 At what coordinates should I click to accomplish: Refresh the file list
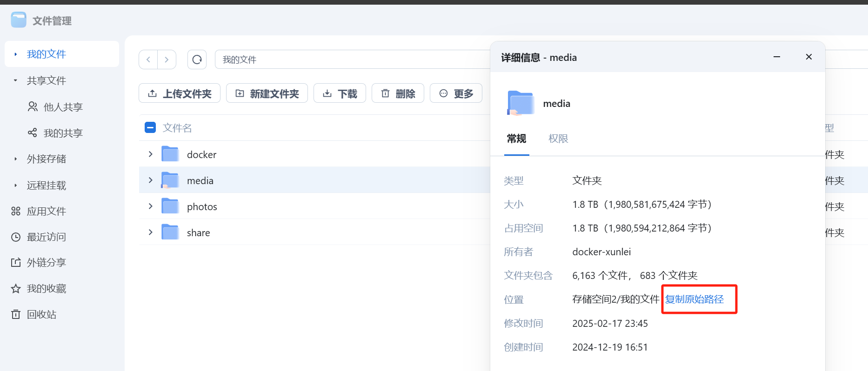[x=197, y=60]
